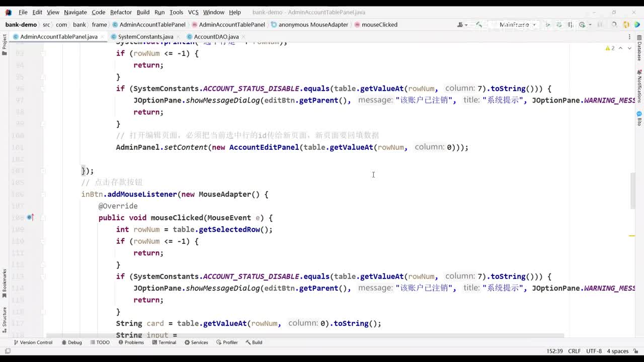This screenshot has height=362, width=644.
Task: Click the orange IDE update icon
Action: click(626, 25)
